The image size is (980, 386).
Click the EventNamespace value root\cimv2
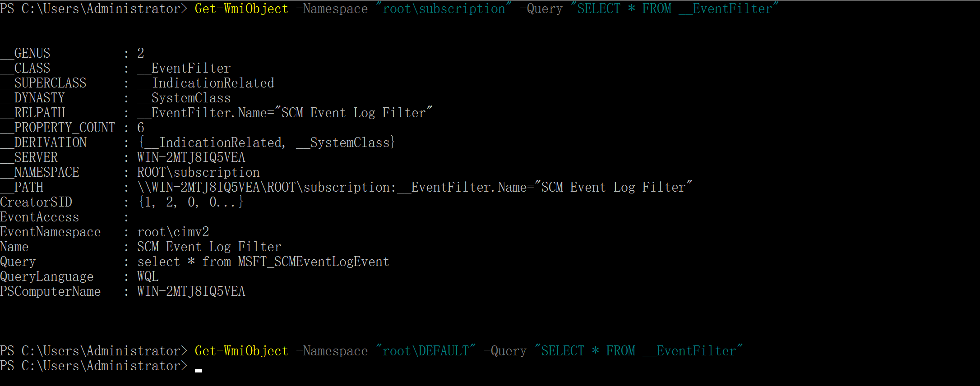tap(173, 232)
